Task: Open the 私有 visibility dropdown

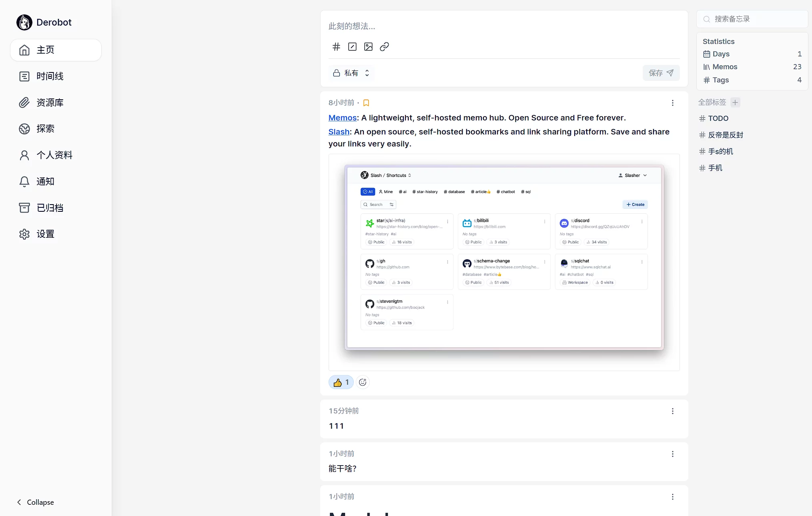Action: pos(351,73)
